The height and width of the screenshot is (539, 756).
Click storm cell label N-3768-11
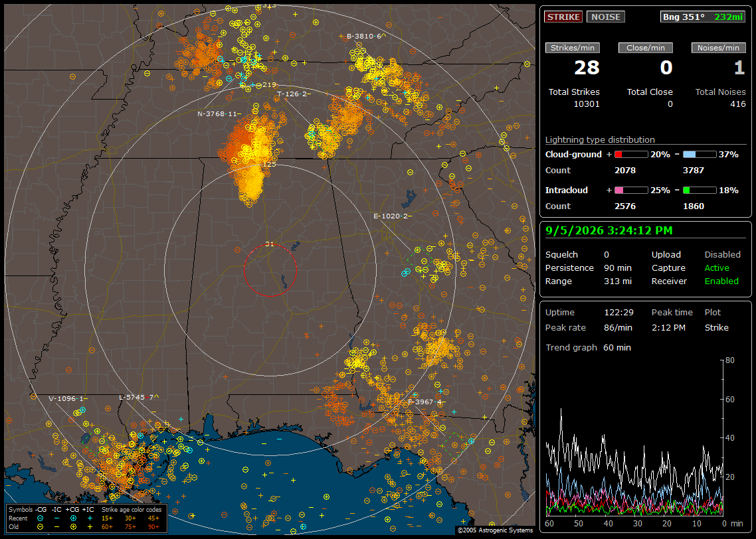(x=217, y=114)
